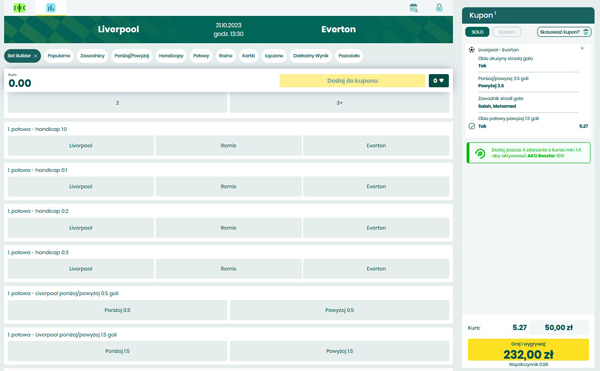This screenshot has height=371, width=600.
Task: Select the Handicapy category tab
Action: 171,56
